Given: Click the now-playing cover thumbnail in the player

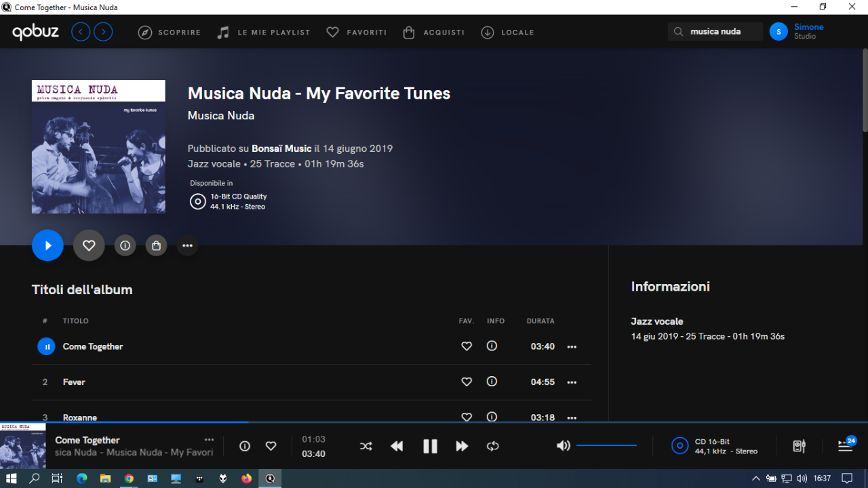Looking at the screenshot, I should (x=23, y=445).
